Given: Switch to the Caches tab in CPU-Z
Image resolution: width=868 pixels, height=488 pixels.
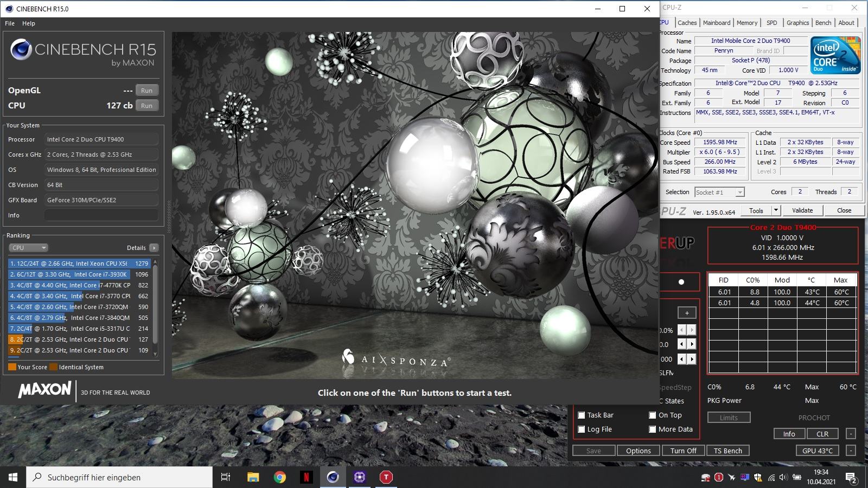Looking at the screenshot, I should 687,23.
